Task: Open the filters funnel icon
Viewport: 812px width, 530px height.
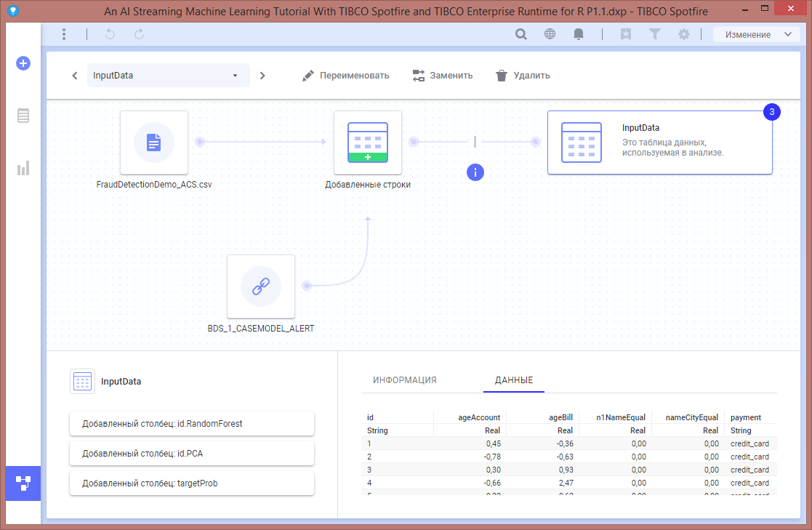Action: (x=654, y=34)
